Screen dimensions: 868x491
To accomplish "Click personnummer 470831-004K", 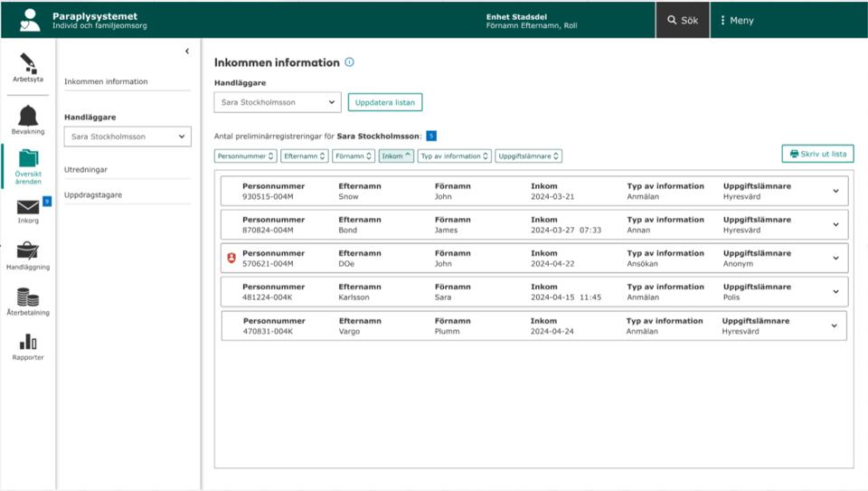I will pos(268,332).
